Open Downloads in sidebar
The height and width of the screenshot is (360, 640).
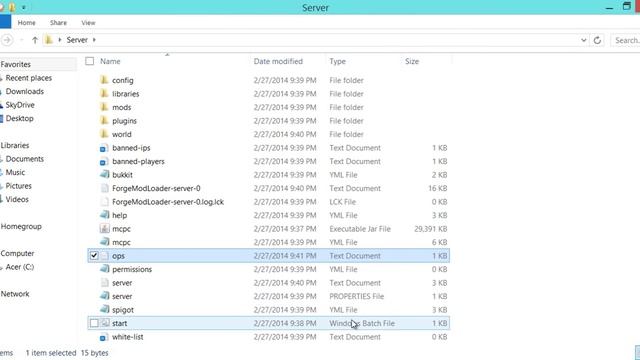click(x=24, y=91)
